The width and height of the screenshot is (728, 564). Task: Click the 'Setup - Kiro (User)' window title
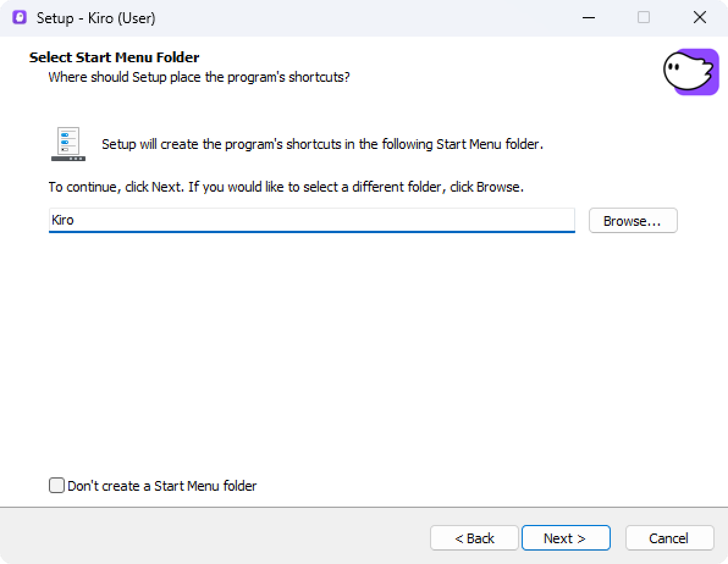pos(96,18)
